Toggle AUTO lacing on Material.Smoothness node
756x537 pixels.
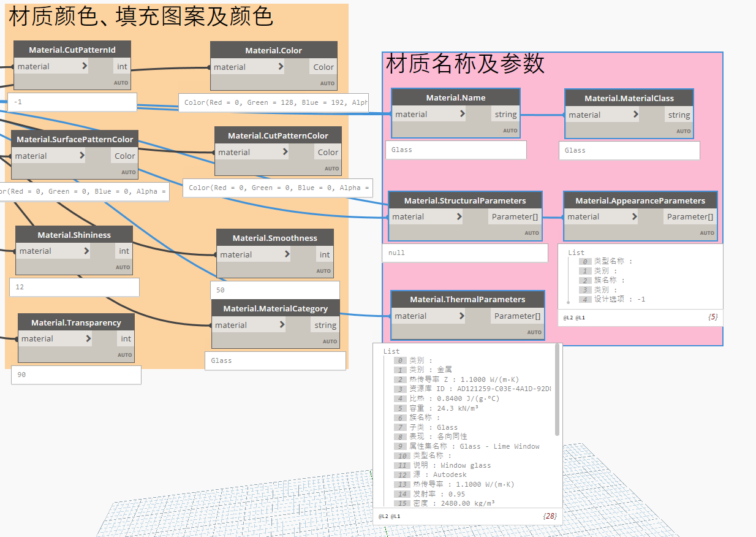[x=324, y=270]
